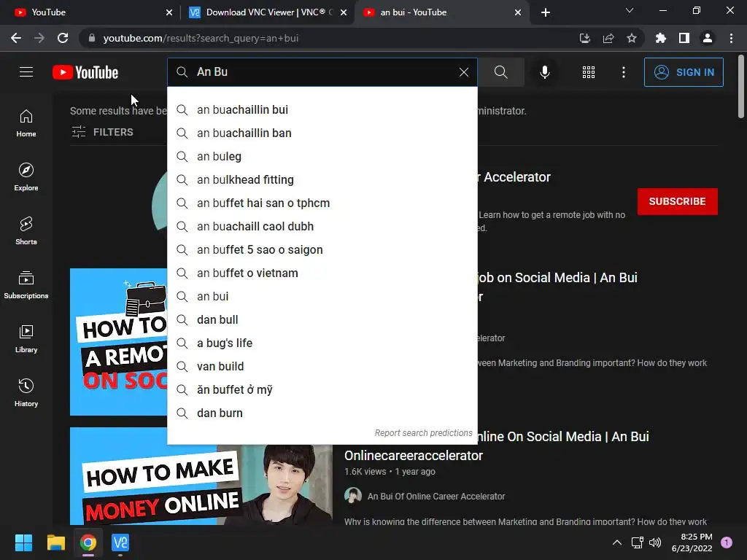This screenshot has width=747, height=560.
Task: Bookmark this page with the star
Action: click(x=632, y=38)
